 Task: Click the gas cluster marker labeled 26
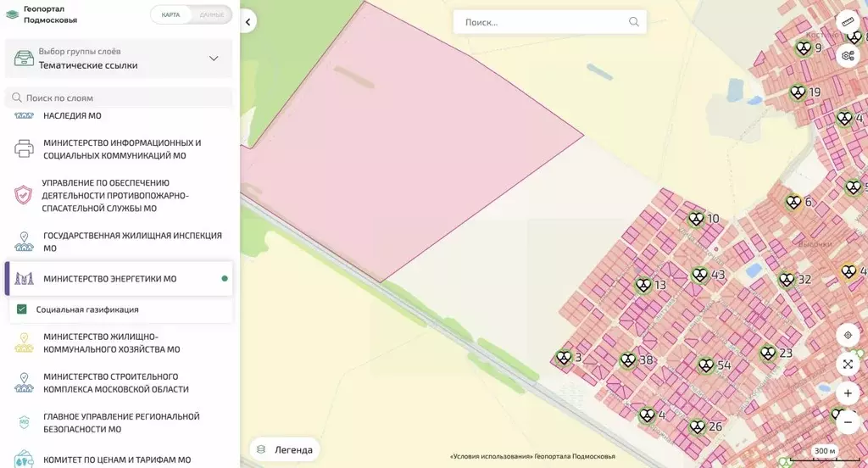click(698, 427)
